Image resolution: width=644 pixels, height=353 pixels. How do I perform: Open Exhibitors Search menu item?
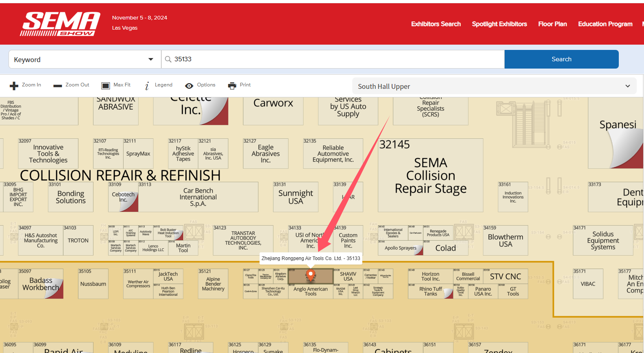pos(436,24)
